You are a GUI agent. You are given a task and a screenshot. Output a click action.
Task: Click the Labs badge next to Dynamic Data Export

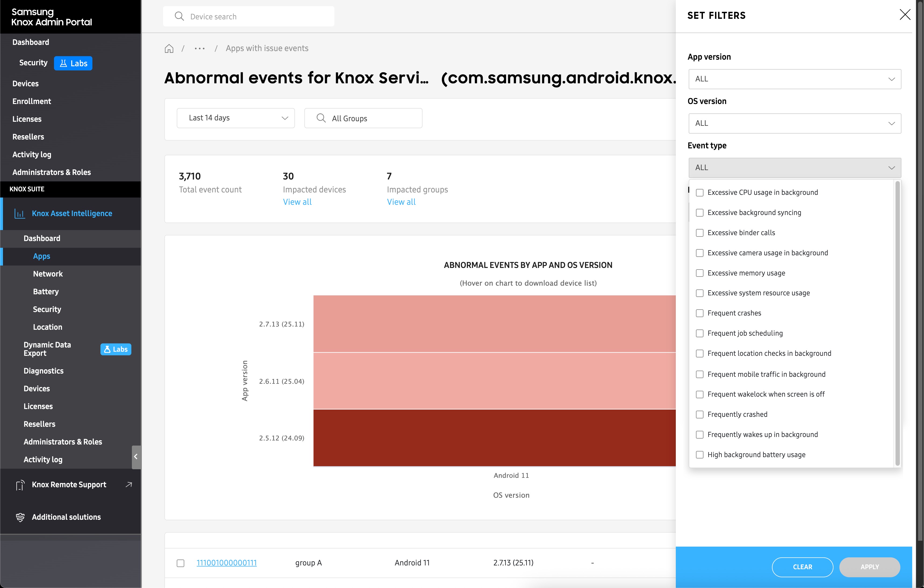[x=116, y=349]
